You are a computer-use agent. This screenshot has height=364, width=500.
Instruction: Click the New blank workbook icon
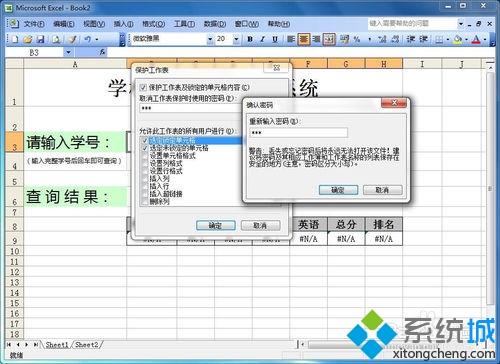click(15, 39)
